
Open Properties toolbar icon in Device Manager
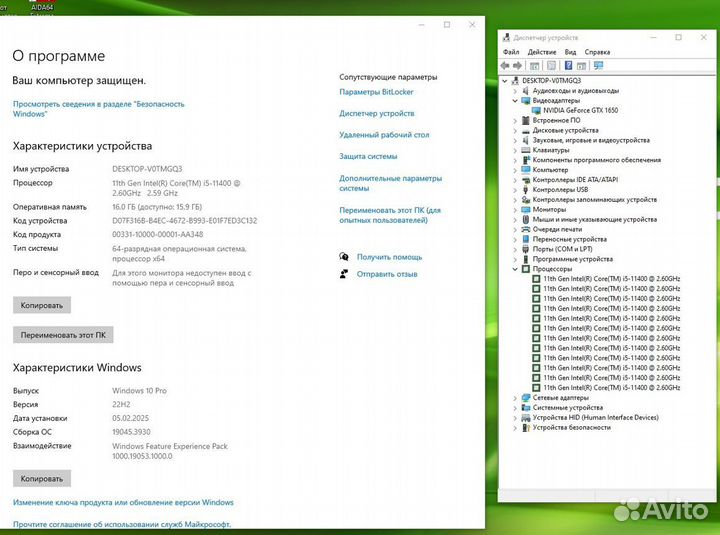click(x=551, y=66)
